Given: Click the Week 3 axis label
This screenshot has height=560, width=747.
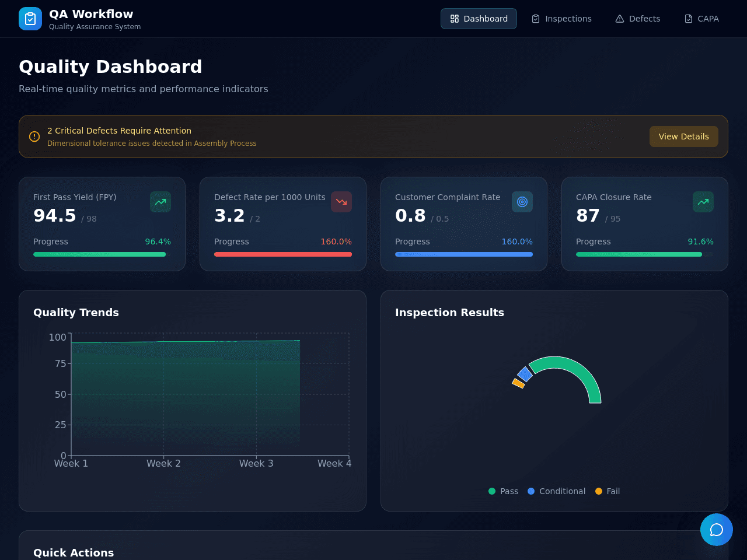Looking at the screenshot, I should [256, 463].
